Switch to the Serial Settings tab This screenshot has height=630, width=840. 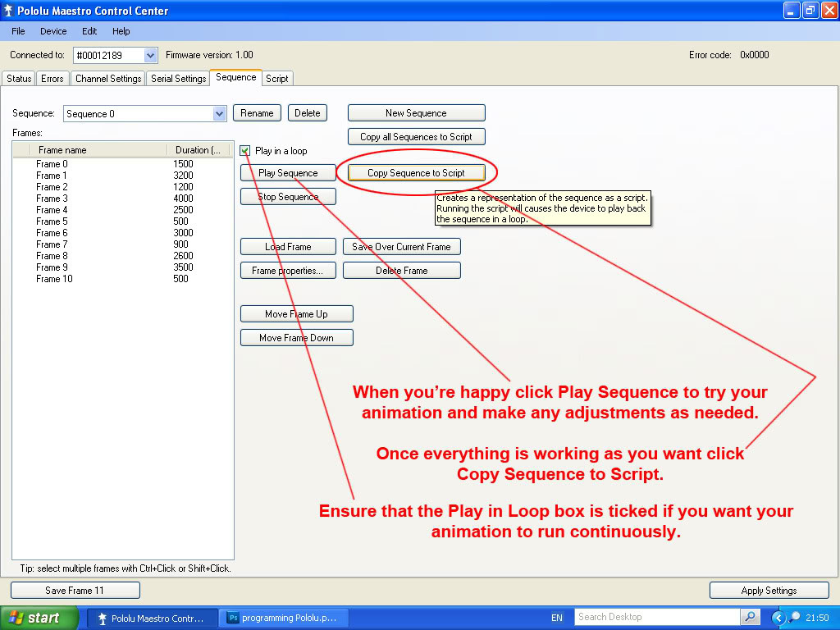[178, 79]
